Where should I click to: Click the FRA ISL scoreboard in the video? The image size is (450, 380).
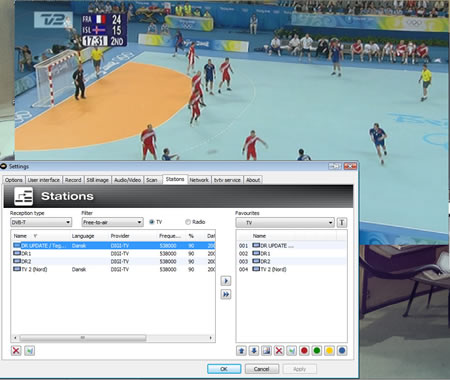(104, 29)
